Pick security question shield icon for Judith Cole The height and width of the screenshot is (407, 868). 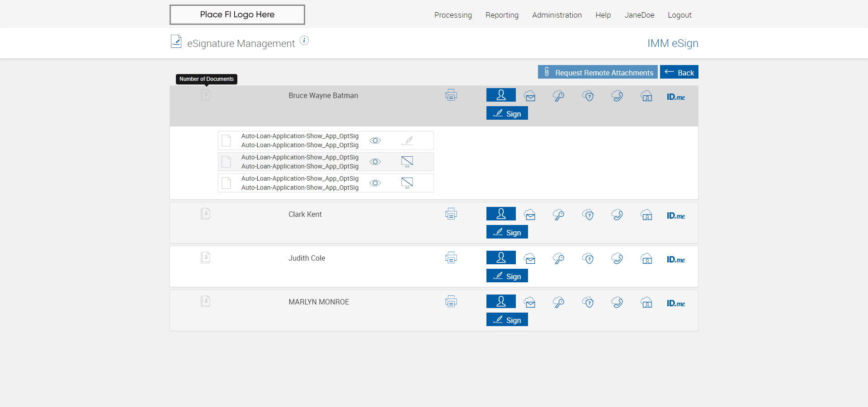click(588, 258)
